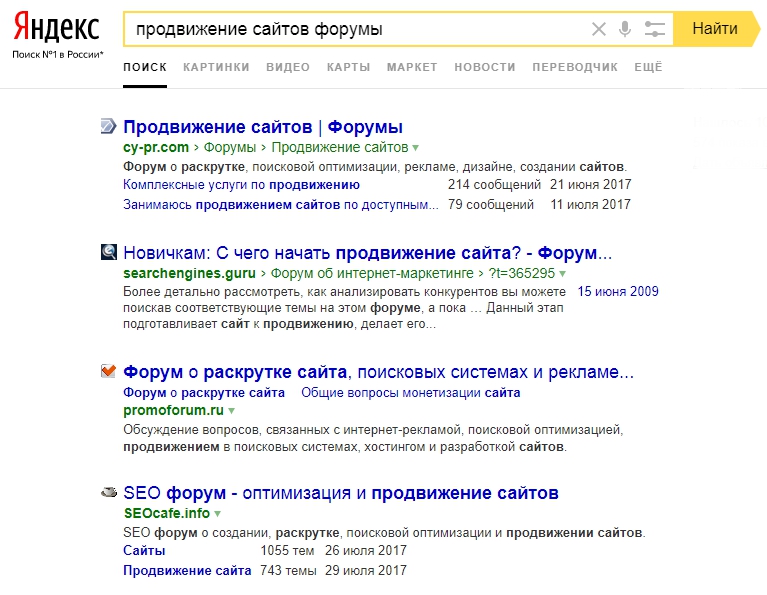Select the Поиск tab
This screenshot has width=767, height=595.
pos(145,67)
